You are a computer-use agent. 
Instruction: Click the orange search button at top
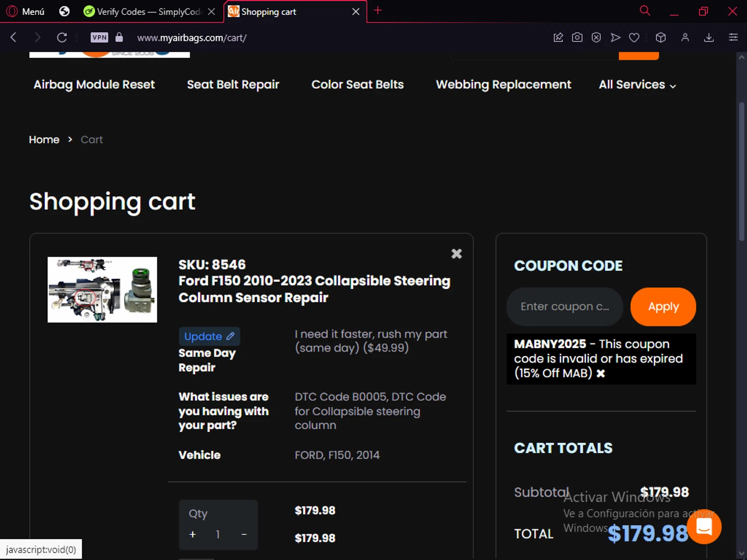click(639, 56)
